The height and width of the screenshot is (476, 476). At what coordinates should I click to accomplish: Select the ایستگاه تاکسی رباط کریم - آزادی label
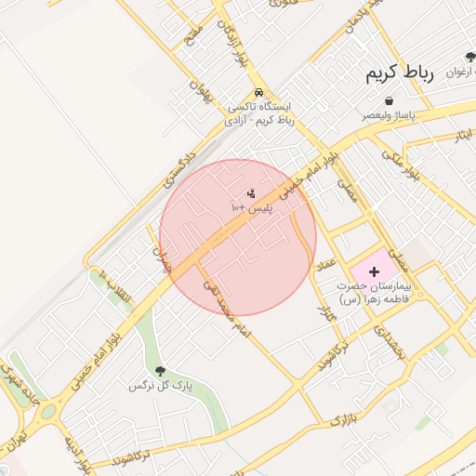(x=259, y=113)
